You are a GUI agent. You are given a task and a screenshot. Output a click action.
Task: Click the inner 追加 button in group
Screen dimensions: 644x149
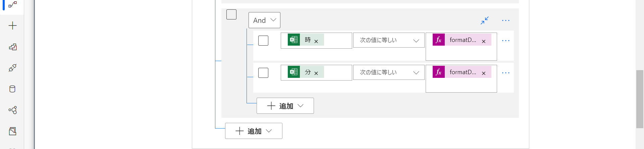click(x=285, y=106)
